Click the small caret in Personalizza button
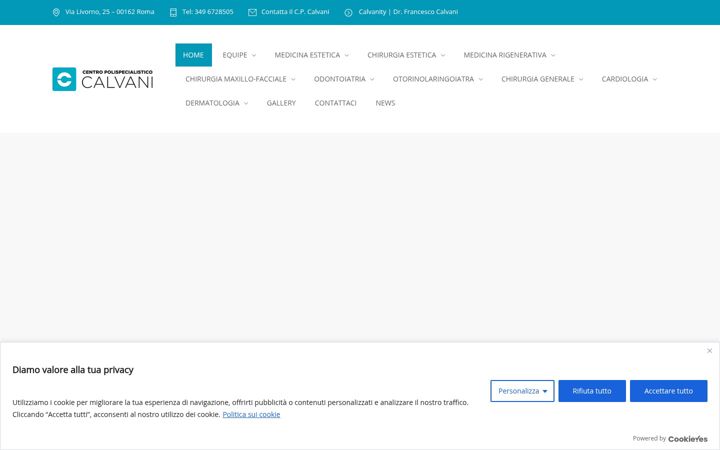The image size is (720, 450). click(x=545, y=392)
